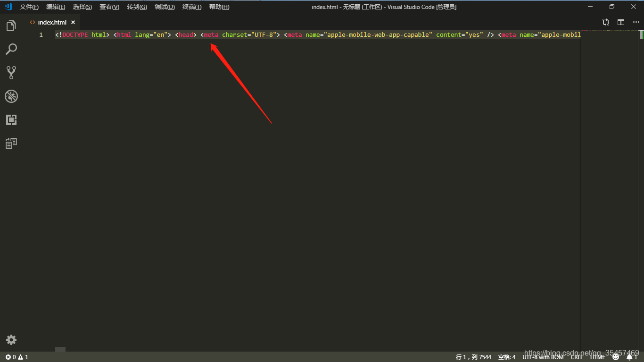Click lang="en" attribute in code
This screenshot has width=644, height=362.
151,34
